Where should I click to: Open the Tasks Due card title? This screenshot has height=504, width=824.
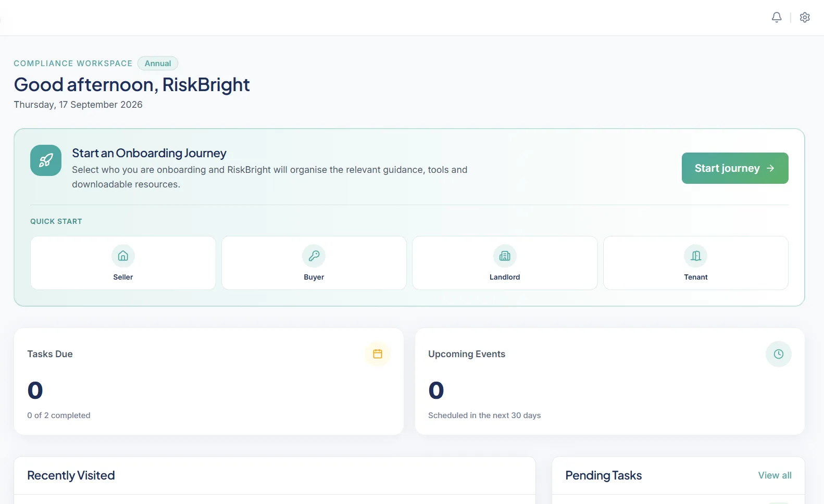(x=50, y=354)
